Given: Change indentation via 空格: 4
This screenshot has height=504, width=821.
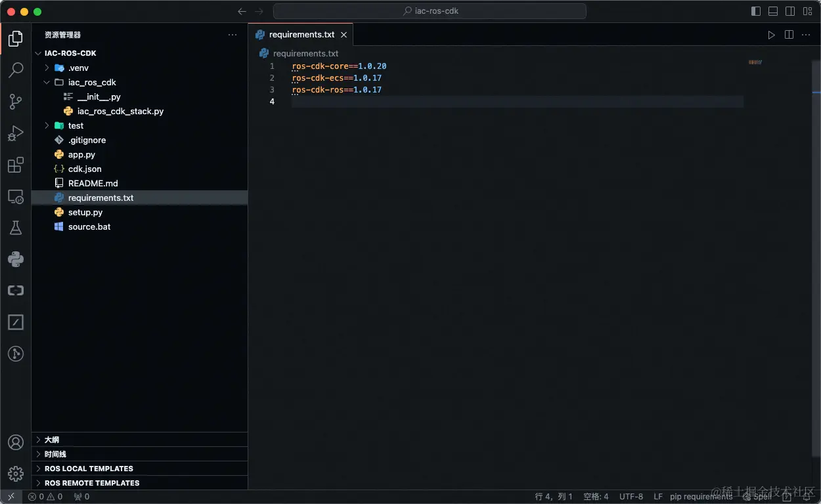Looking at the screenshot, I should pos(596,497).
